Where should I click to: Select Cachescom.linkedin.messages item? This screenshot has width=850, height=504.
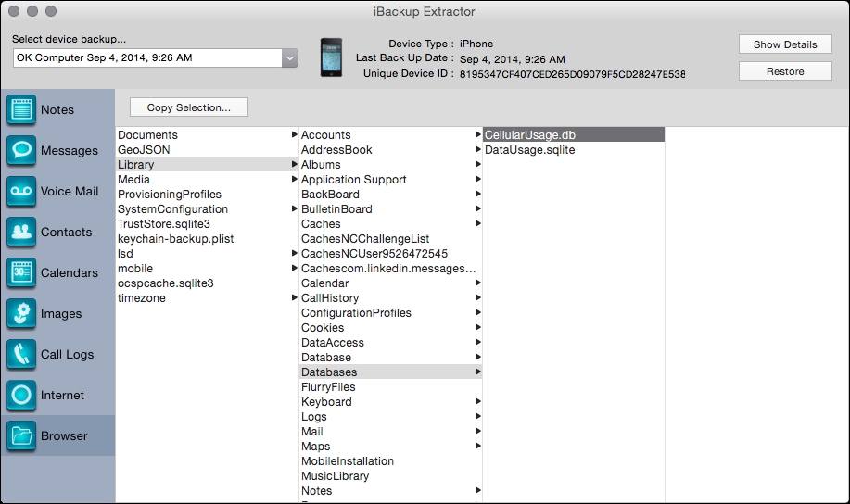[388, 269]
